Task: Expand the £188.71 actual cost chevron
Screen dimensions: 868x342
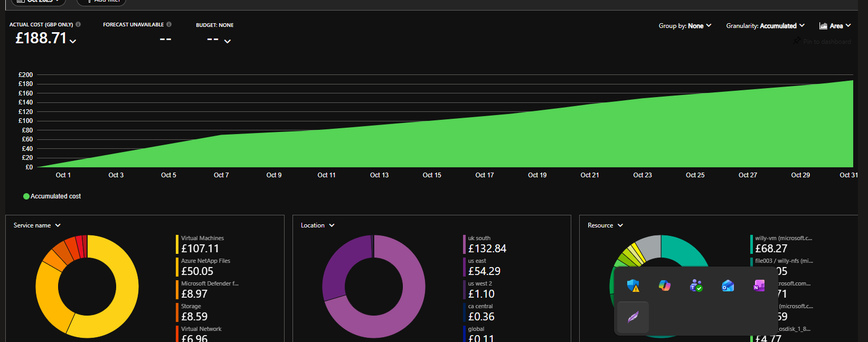Action: pos(73,41)
